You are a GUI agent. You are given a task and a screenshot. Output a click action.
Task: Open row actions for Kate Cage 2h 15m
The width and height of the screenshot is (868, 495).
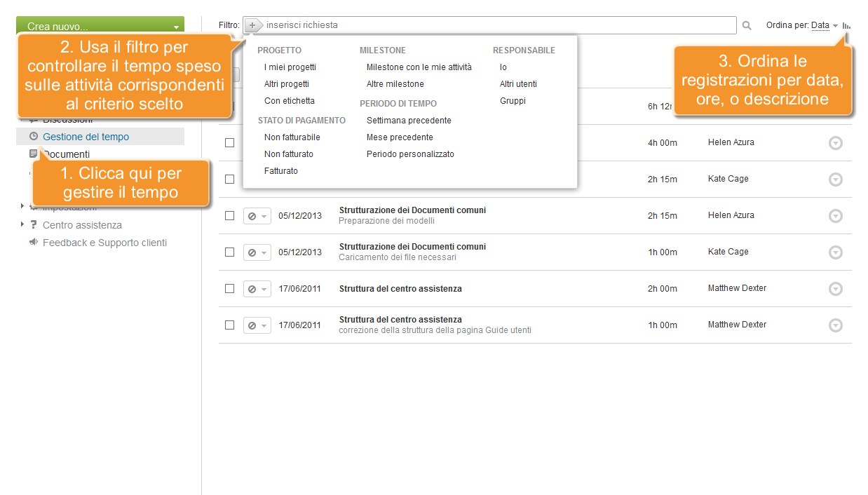pyautogui.click(x=835, y=179)
